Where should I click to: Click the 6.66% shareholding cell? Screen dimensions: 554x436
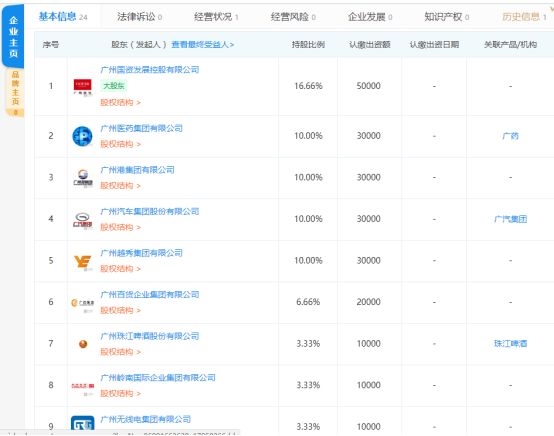[x=308, y=302]
